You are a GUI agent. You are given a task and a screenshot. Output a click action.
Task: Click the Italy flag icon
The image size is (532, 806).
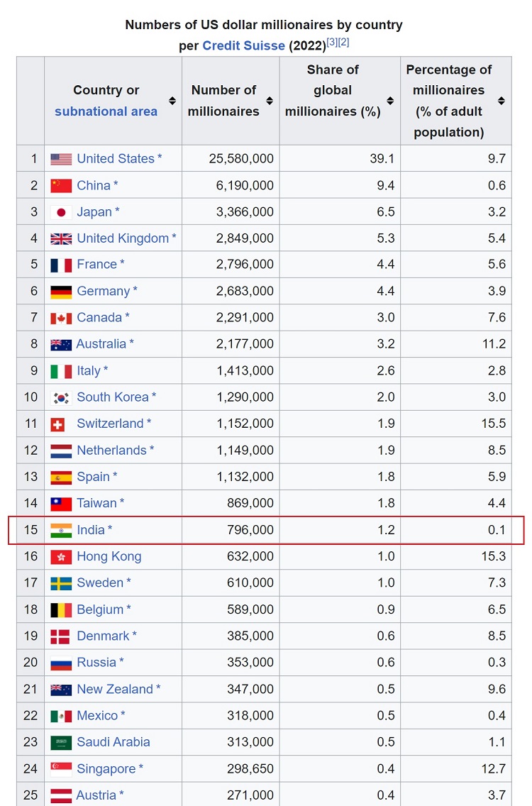point(61,372)
